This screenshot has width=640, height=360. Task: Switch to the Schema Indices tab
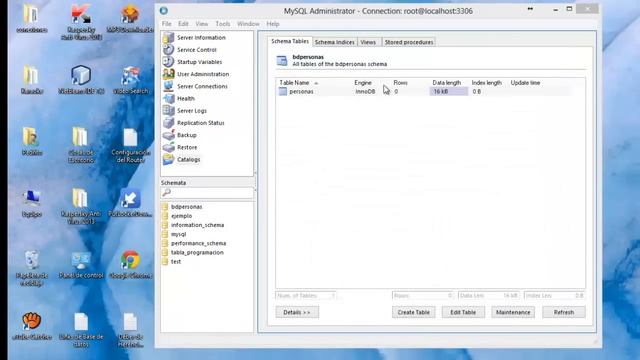(335, 42)
